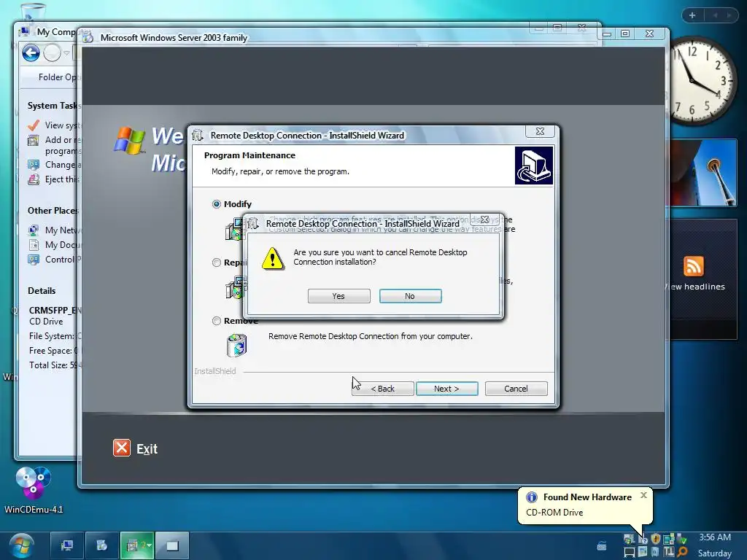Click the View system information checkmark icon
Viewport: 747px width, 560px height.
click(x=34, y=125)
